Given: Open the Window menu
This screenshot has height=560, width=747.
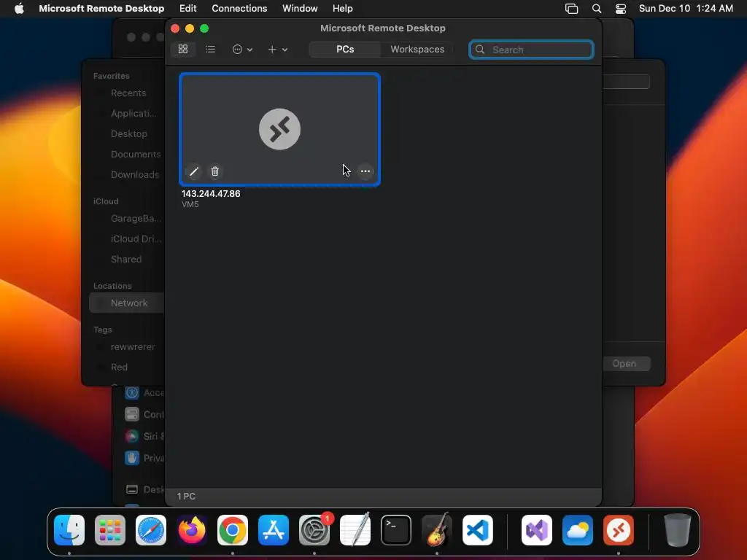Looking at the screenshot, I should 300,9.
